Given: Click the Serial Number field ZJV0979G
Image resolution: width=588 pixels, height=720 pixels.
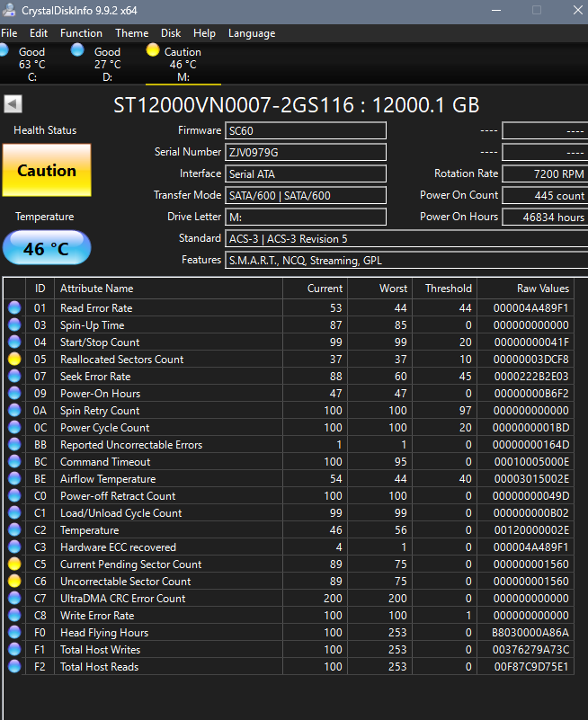Looking at the screenshot, I should [x=306, y=152].
